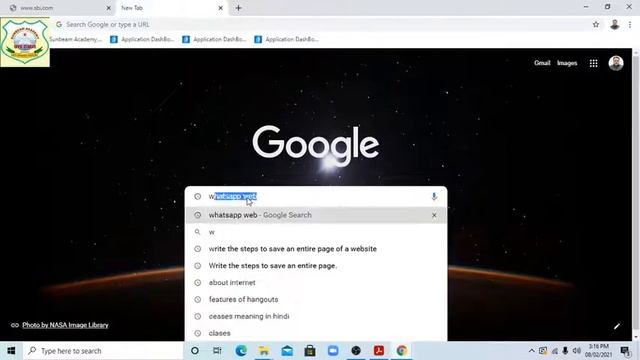Open the Google apps grid
This screenshot has width=640, height=360.
[593, 63]
